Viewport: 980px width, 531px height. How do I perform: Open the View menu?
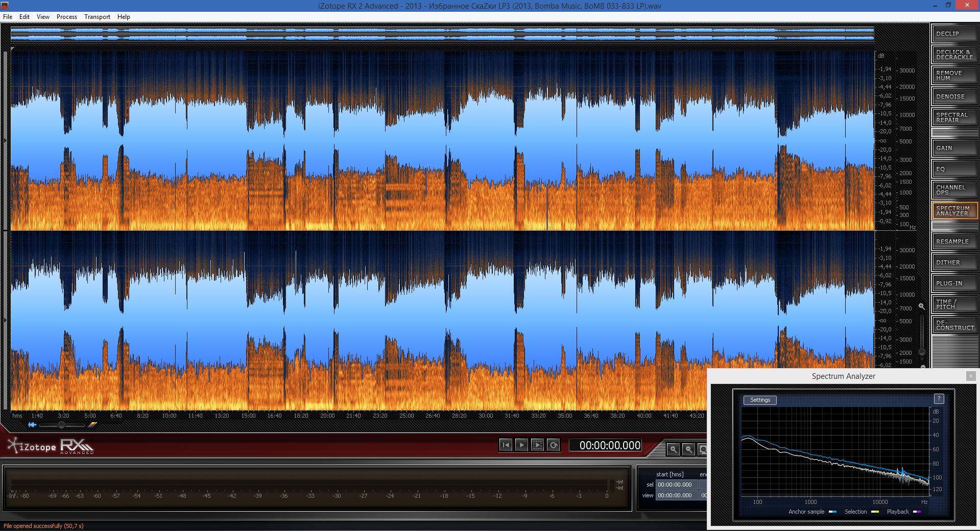[x=43, y=17]
